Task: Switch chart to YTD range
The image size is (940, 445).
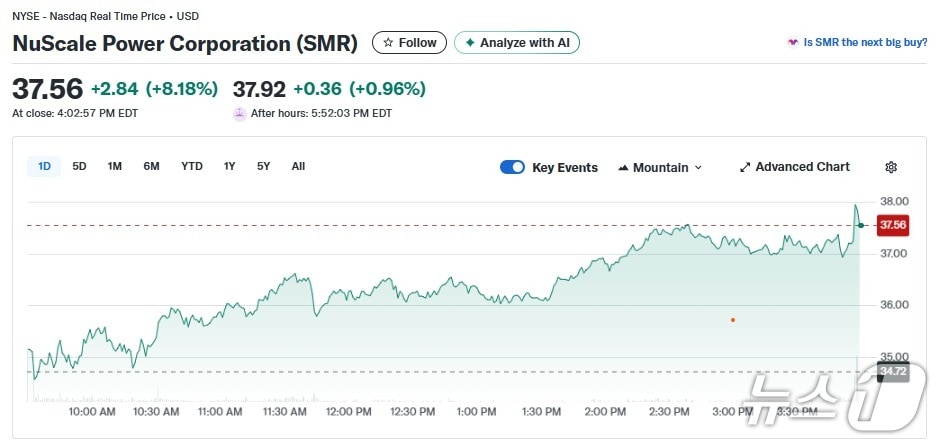Action: pyautogui.click(x=192, y=166)
